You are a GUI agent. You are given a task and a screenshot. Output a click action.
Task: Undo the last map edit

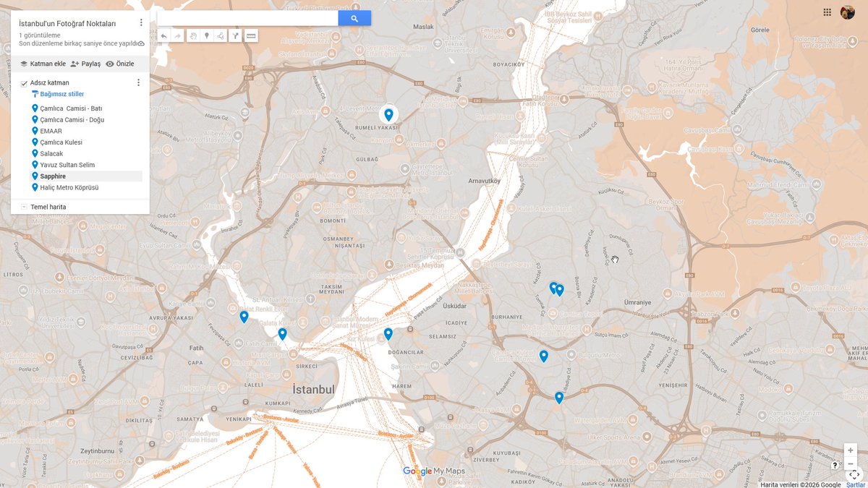pos(163,35)
